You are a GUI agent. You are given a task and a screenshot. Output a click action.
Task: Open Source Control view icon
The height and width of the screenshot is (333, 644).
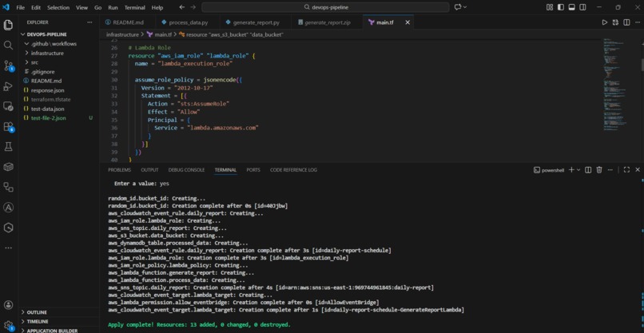coord(8,65)
